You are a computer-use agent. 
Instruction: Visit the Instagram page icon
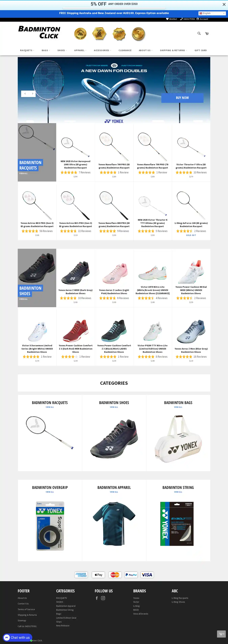103,598
